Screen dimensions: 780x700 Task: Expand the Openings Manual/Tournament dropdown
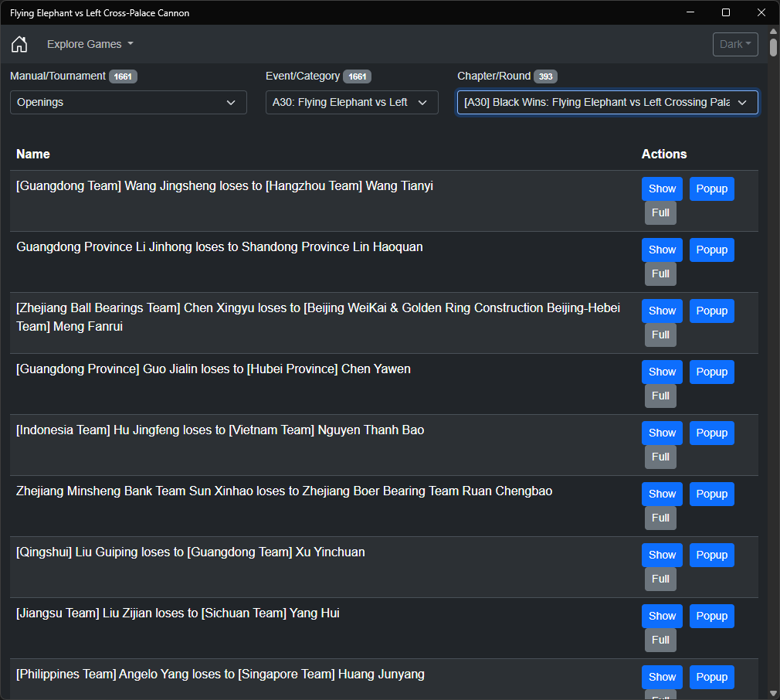(x=128, y=103)
